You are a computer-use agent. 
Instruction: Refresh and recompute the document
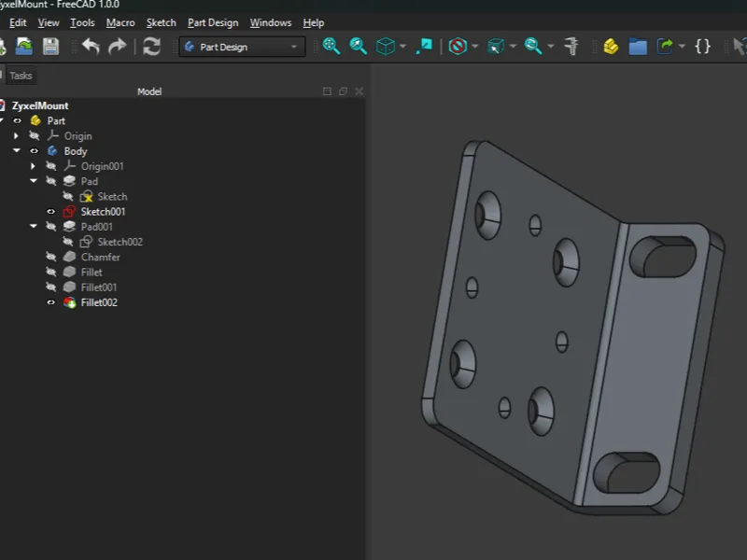click(151, 47)
